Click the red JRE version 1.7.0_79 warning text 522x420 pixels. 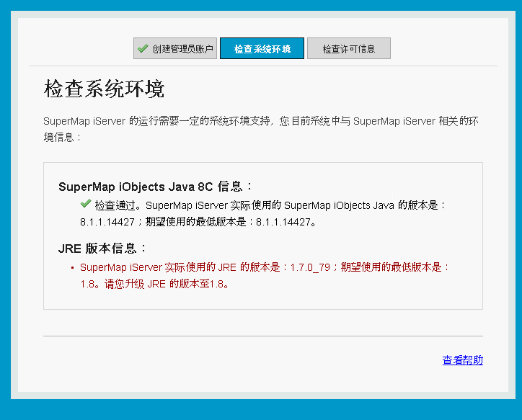(265, 275)
